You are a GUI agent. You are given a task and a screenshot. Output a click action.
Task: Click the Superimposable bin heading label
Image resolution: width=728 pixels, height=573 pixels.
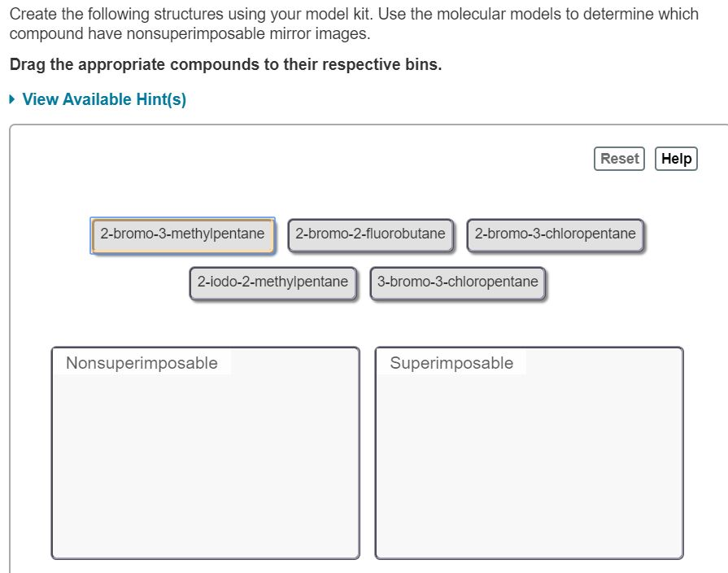pos(451,363)
